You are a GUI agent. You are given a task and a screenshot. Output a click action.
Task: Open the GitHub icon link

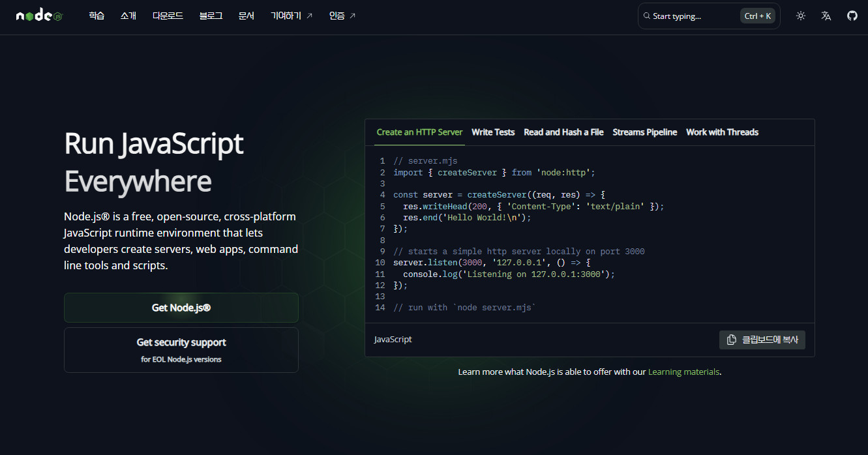point(852,16)
